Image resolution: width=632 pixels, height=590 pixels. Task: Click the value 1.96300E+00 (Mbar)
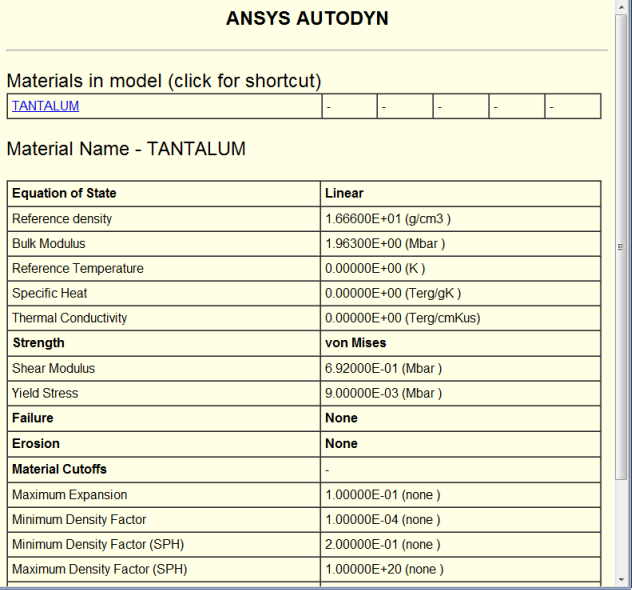(x=385, y=244)
